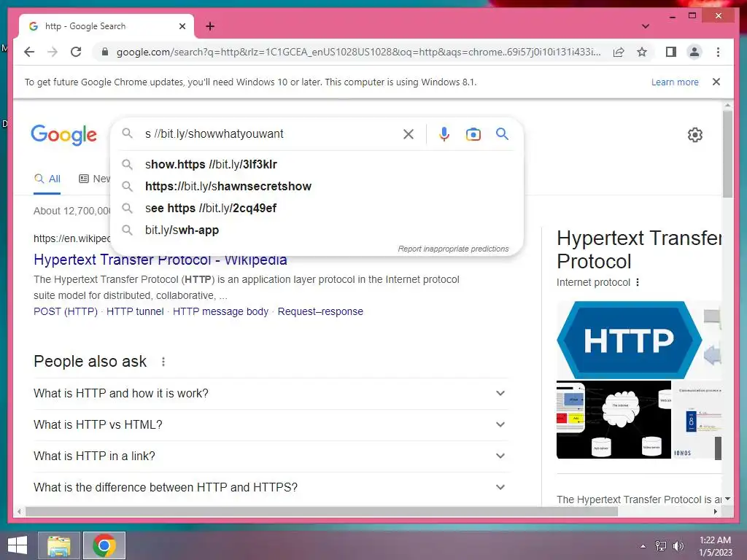Image resolution: width=747 pixels, height=560 pixels.
Task: Click the Chrome taskbar icon
Action: click(x=104, y=545)
